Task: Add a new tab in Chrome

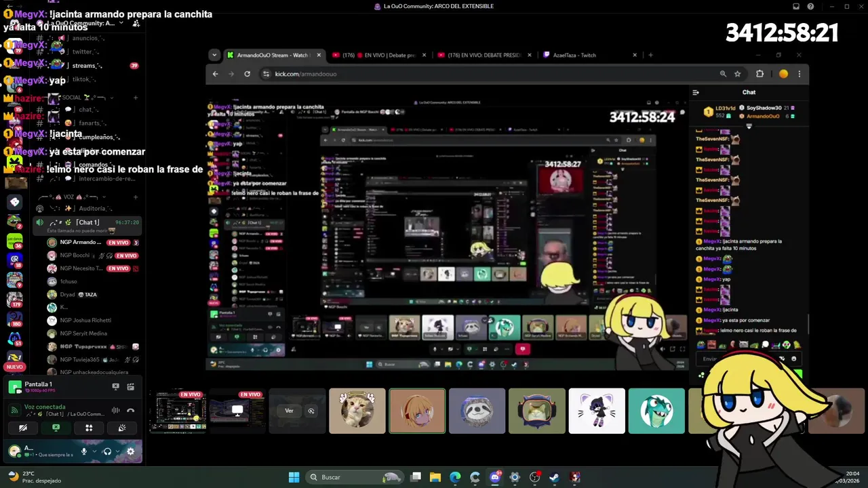Action: (650, 55)
